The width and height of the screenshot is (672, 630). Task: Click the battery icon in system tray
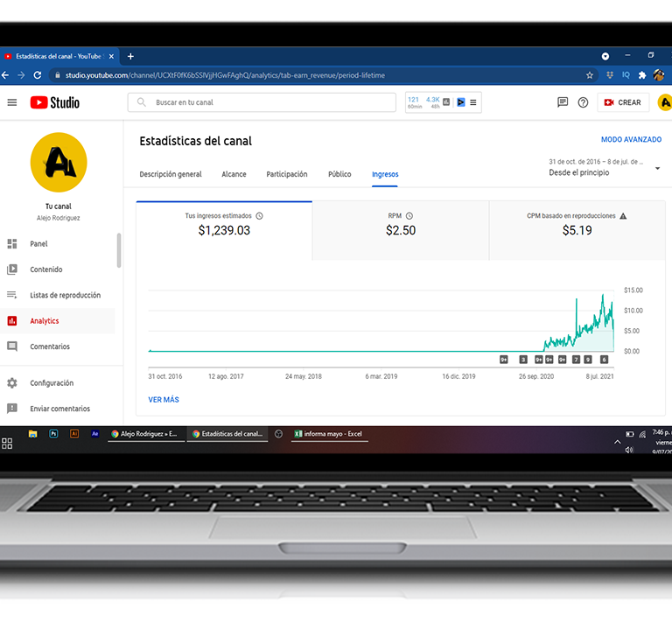(630, 434)
